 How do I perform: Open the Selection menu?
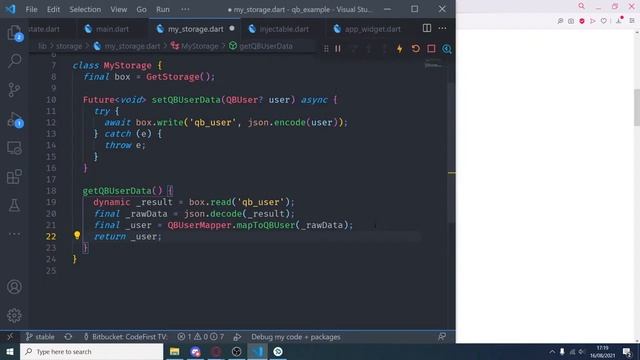coord(85,9)
